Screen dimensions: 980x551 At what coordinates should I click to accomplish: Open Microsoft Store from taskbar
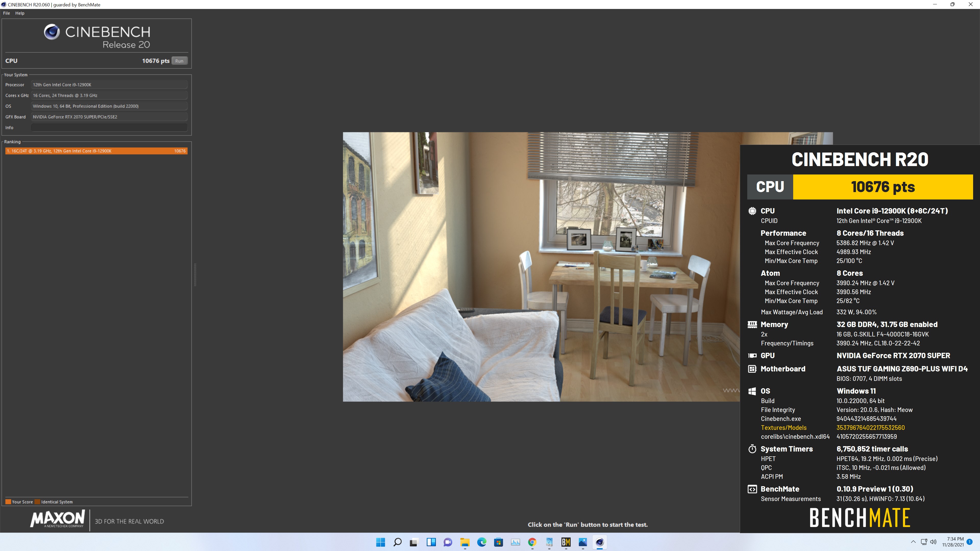(498, 542)
